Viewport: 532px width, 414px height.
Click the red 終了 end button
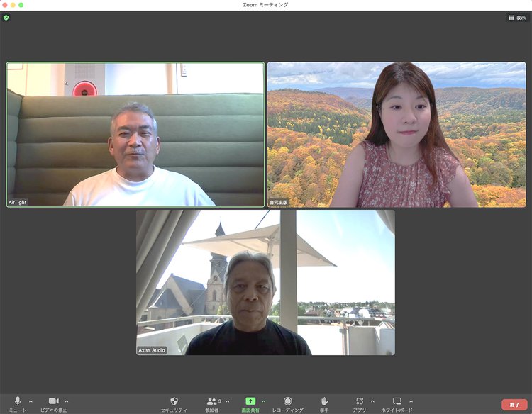click(x=514, y=405)
